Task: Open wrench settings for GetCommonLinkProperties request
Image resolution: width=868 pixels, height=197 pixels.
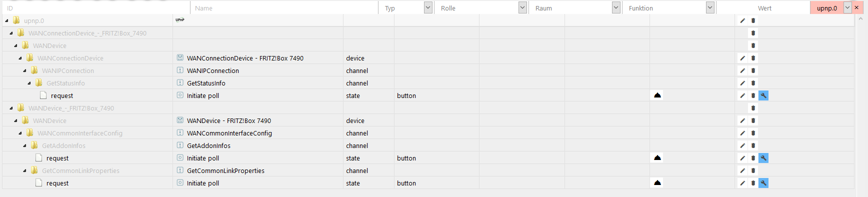Action: pyautogui.click(x=763, y=183)
